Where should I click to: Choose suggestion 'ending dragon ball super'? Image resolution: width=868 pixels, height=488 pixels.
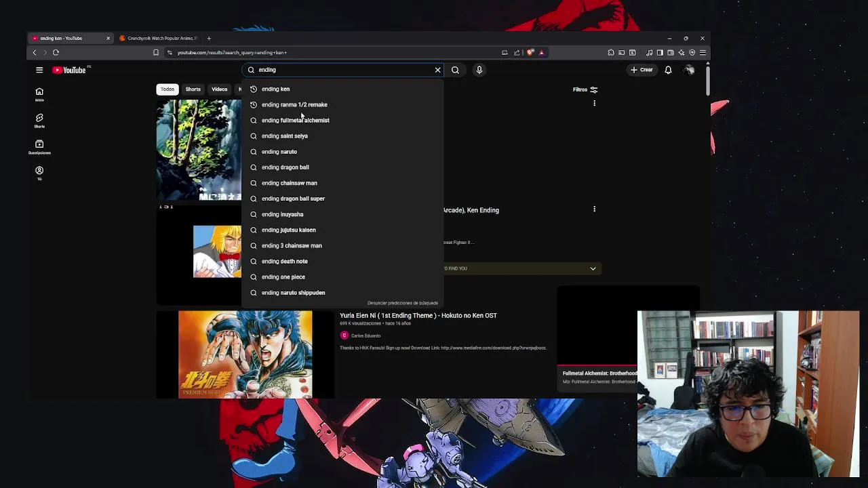point(342,199)
